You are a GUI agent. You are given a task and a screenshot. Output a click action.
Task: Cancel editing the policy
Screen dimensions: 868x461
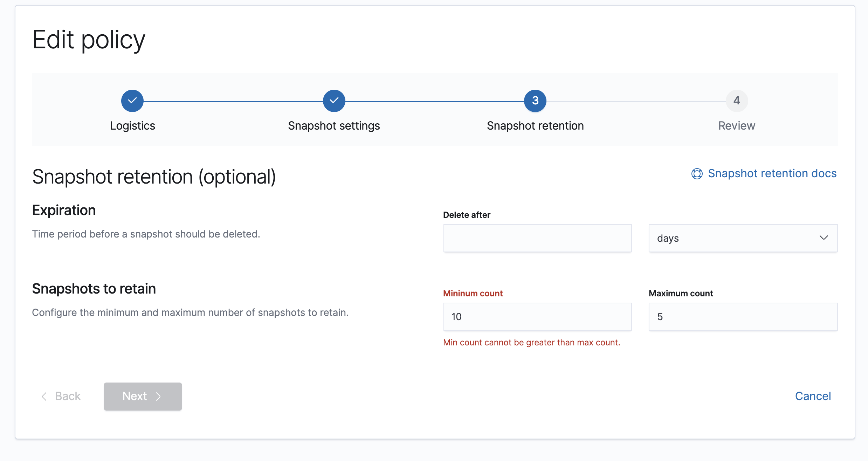pyautogui.click(x=813, y=396)
